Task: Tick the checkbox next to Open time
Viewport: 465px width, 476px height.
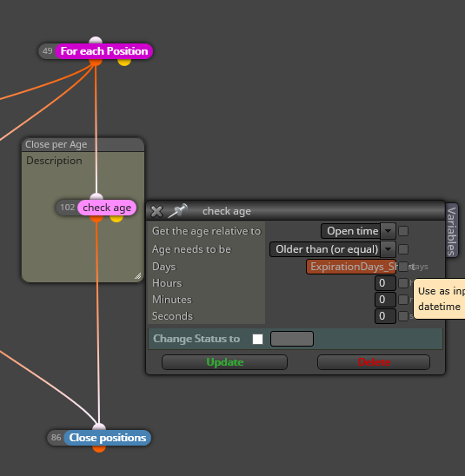Action: [x=403, y=231]
